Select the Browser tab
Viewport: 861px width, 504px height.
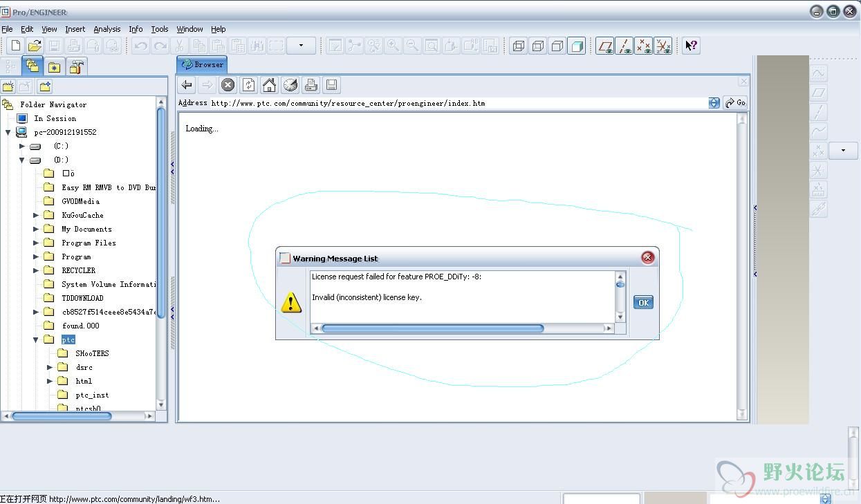pyautogui.click(x=202, y=64)
